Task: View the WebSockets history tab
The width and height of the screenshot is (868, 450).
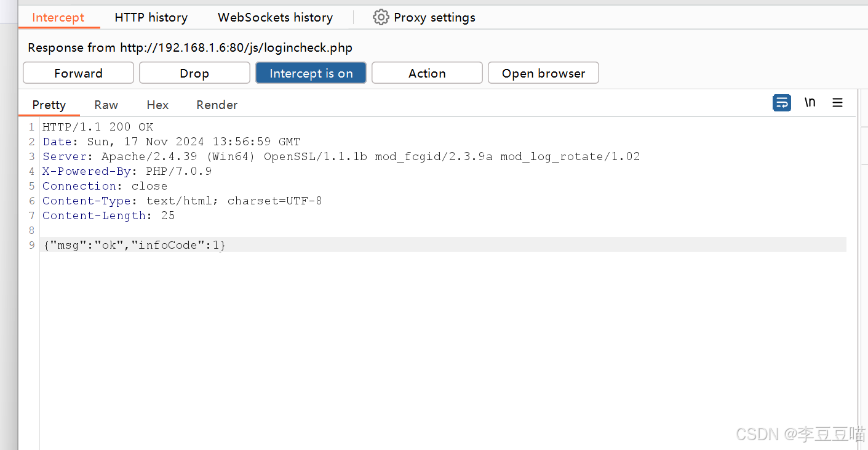Action: pos(274,17)
